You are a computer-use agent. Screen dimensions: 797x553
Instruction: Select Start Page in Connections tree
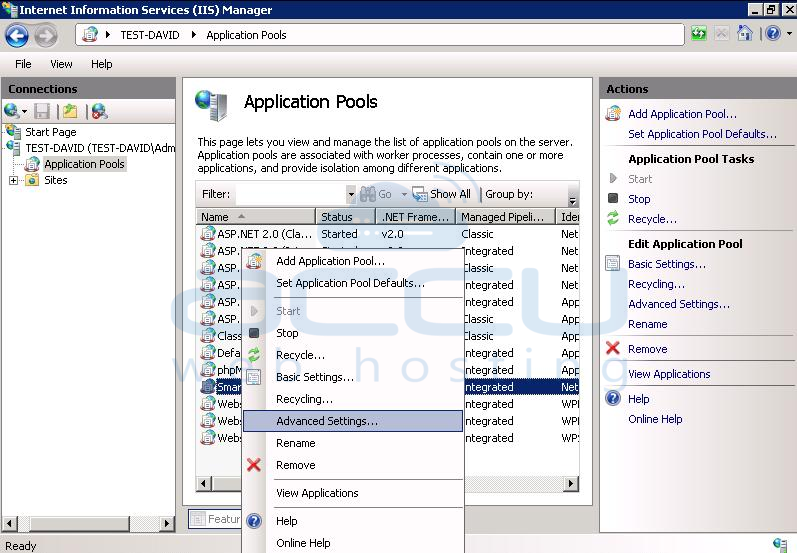51,132
